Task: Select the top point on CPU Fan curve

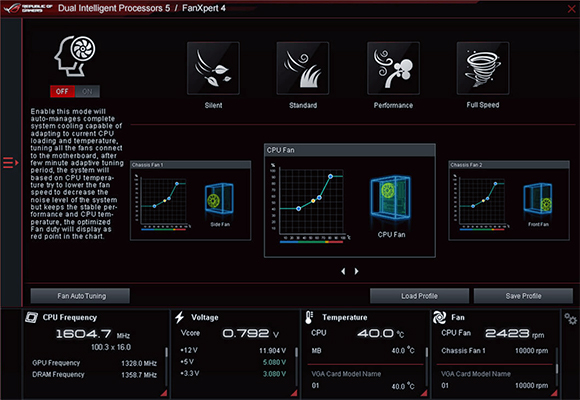Action: [x=330, y=177]
